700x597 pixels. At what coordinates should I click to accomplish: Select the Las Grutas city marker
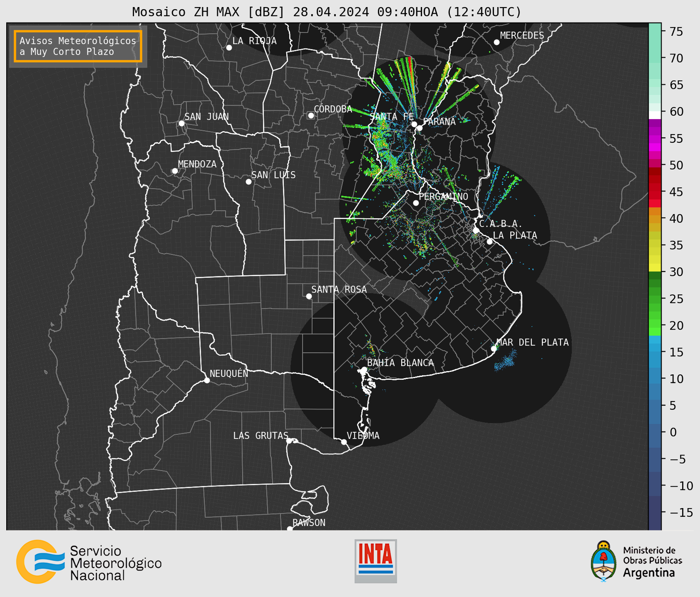[289, 441]
